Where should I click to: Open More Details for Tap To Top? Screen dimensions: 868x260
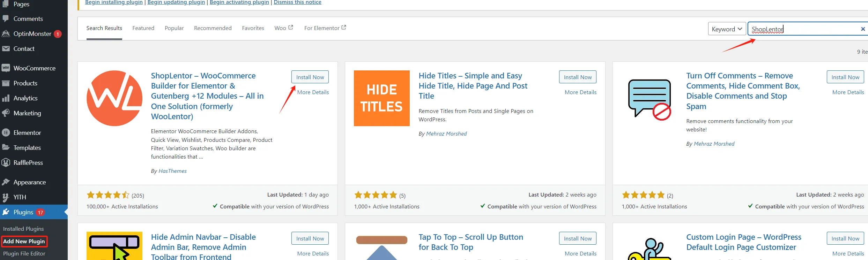pos(580,254)
